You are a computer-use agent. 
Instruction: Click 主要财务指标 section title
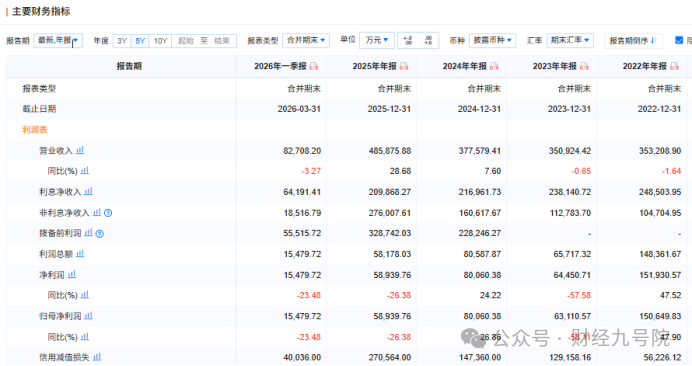(41, 11)
